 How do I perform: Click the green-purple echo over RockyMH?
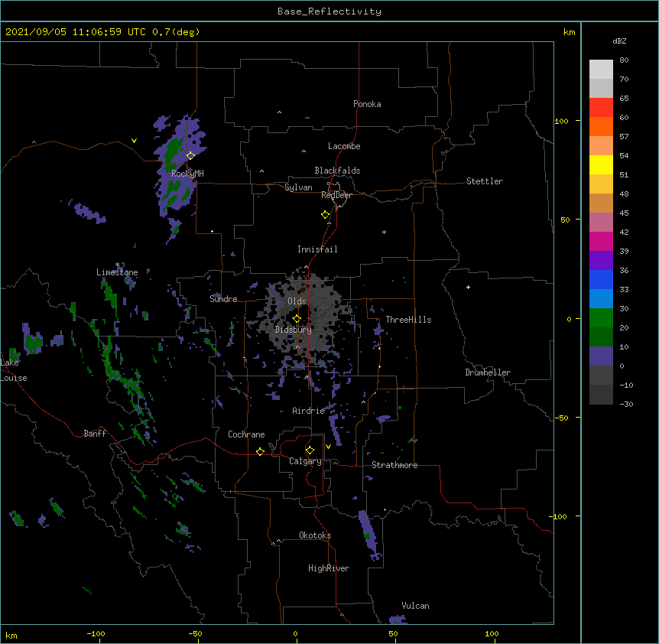(179, 168)
